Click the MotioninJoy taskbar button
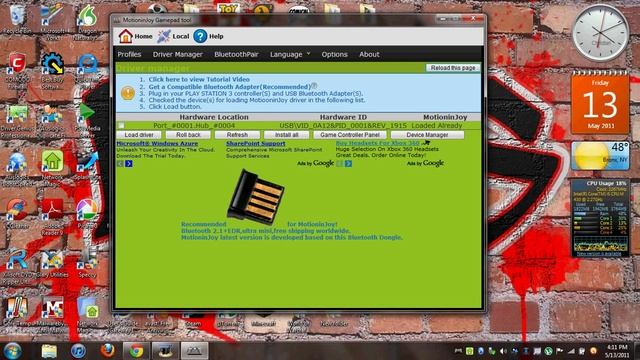Viewport: 640px width, 360px height. [195, 351]
